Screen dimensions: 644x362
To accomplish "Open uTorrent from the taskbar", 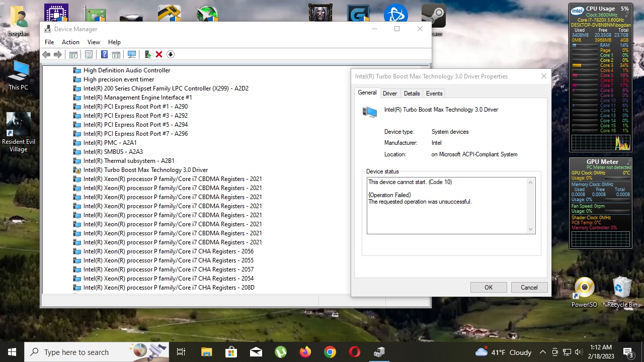I will [x=280, y=352].
